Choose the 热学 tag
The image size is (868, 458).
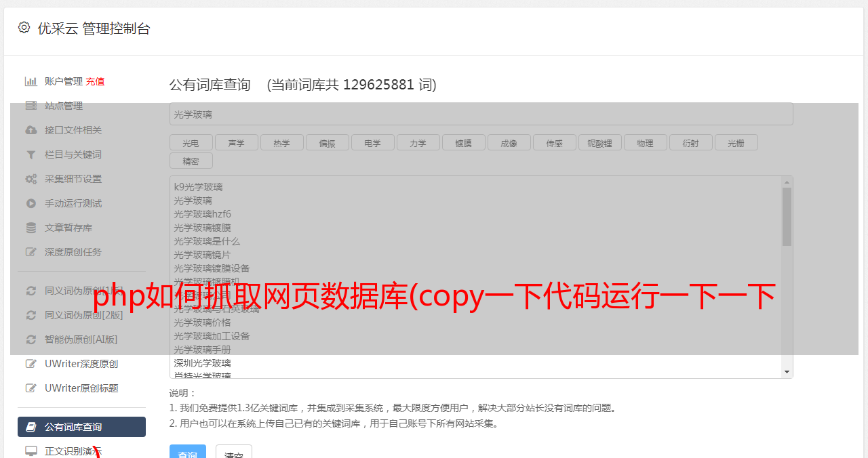coord(281,142)
